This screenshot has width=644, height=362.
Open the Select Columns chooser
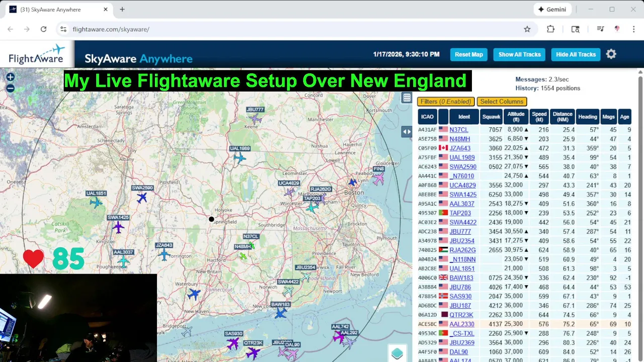click(x=502, y=102)
